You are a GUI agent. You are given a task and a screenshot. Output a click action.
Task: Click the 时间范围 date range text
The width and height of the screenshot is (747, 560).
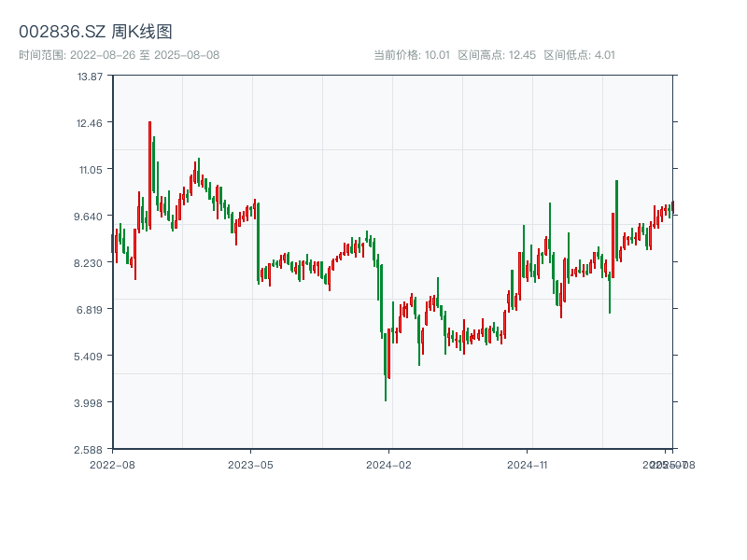point(119,55)
